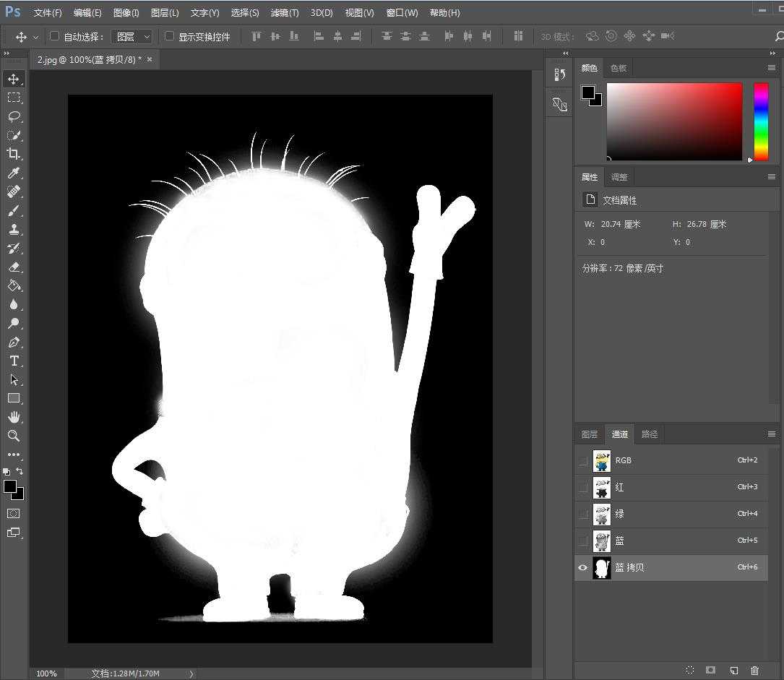
Task: Switch to the 图层 panel tab
Action: pyautogui.click(x=590, y=434)
